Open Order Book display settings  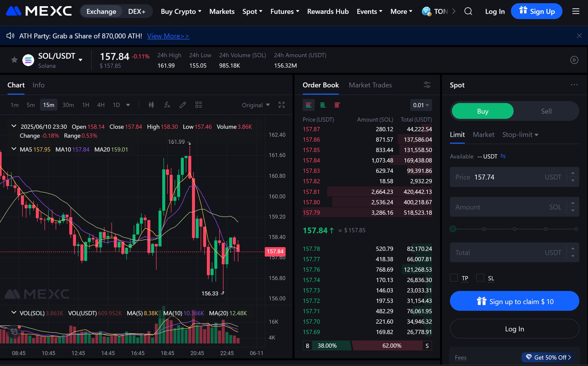[427, 85]
